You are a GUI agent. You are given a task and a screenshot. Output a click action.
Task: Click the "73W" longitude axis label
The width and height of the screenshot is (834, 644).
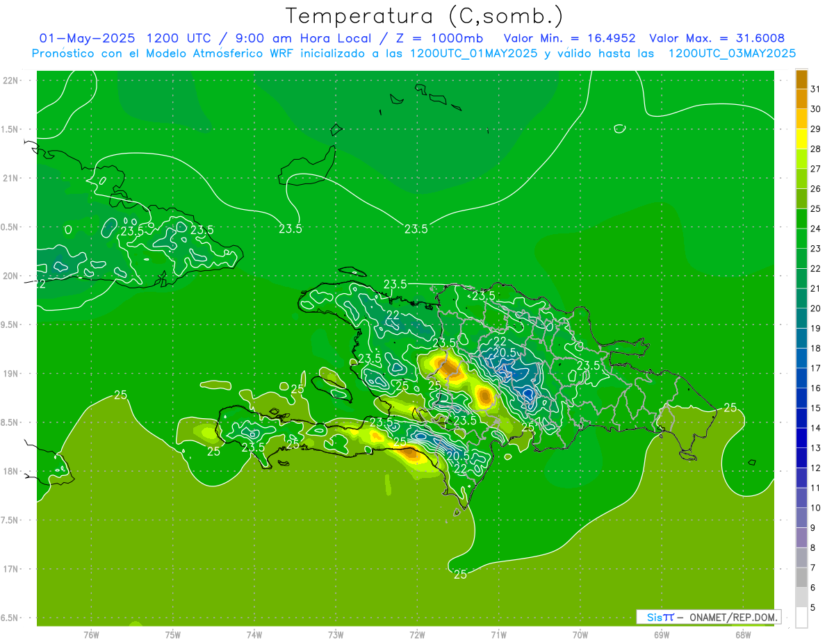(x=336, y=634)
